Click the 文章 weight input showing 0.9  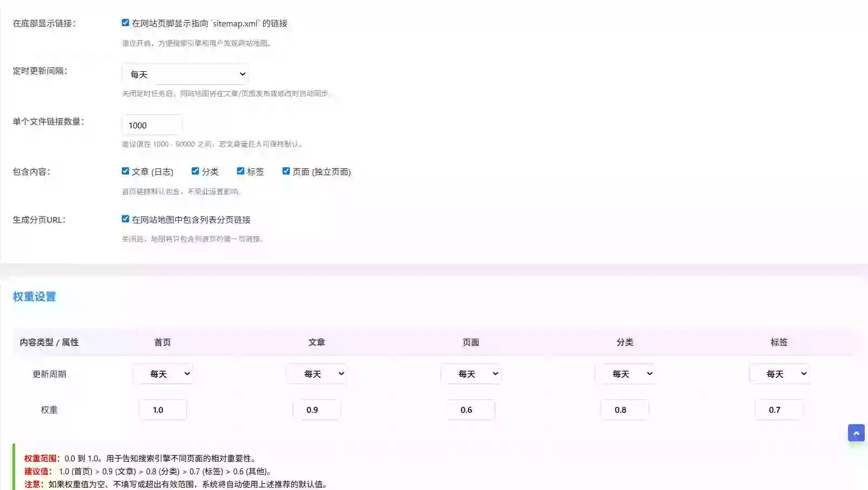coord(316,409)
